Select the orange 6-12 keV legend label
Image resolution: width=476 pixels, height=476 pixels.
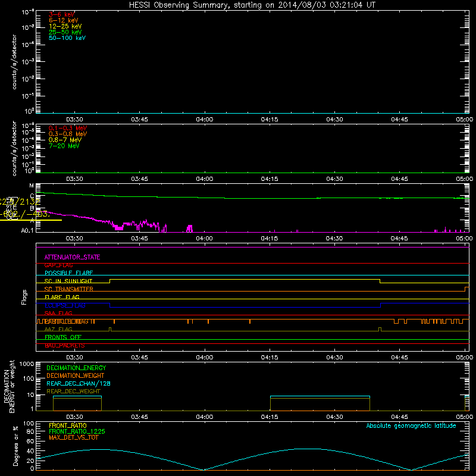coord(64,20)
